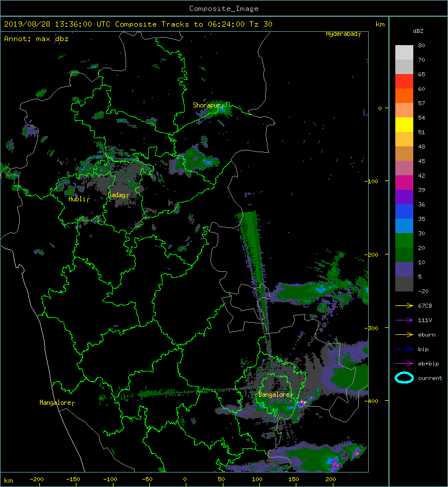448x487 pixels.
Task: Click the Hyderabad city label
Action: pos(341,34)
